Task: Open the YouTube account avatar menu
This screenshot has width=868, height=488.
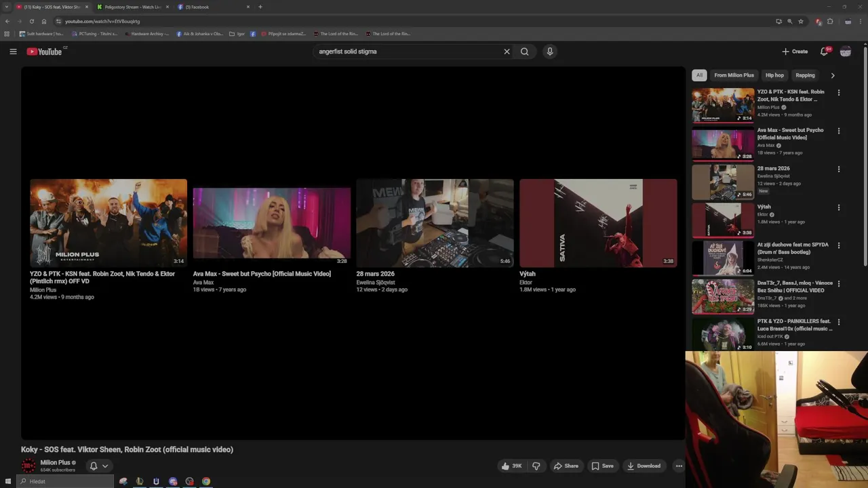Action: 846,52
